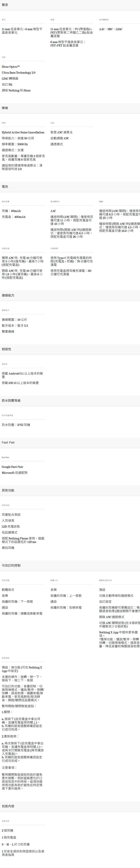
Task: Select the 可自訂的控制 section heading
Action: 11,565
